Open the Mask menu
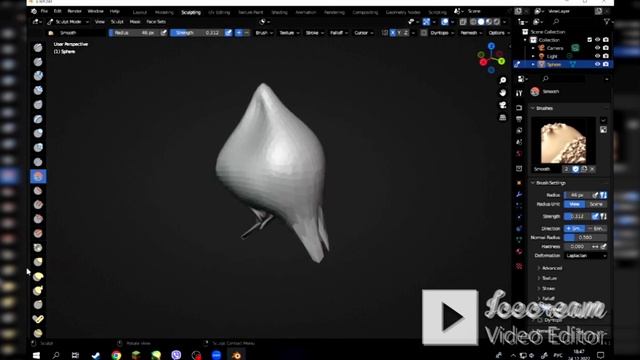 point(135,22)
